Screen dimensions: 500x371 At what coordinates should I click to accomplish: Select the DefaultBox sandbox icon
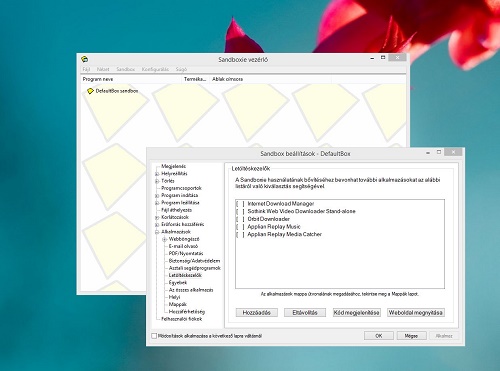[x=90, y=91]
